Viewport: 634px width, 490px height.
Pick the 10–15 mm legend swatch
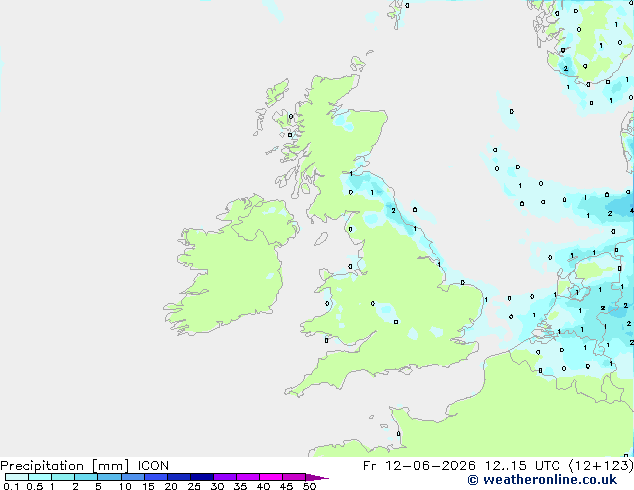(133, 477)
